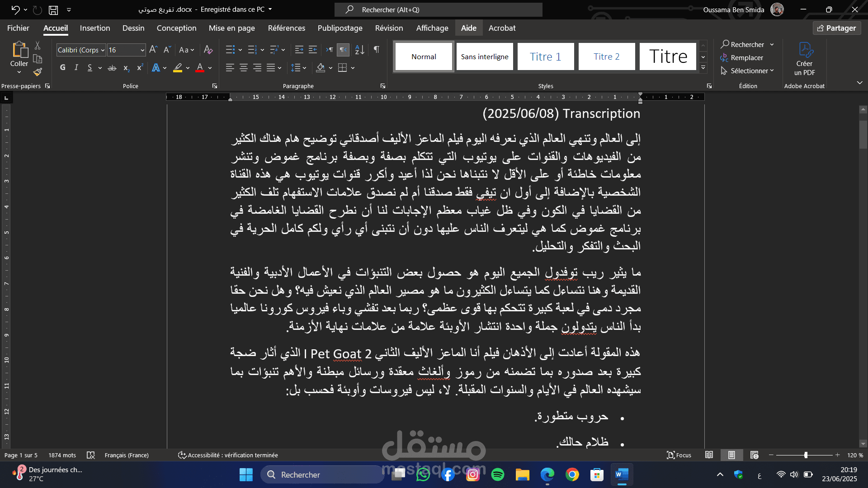Toggle subscript formatting
This screenshot has height=488, width=868.
pos(127,68)
